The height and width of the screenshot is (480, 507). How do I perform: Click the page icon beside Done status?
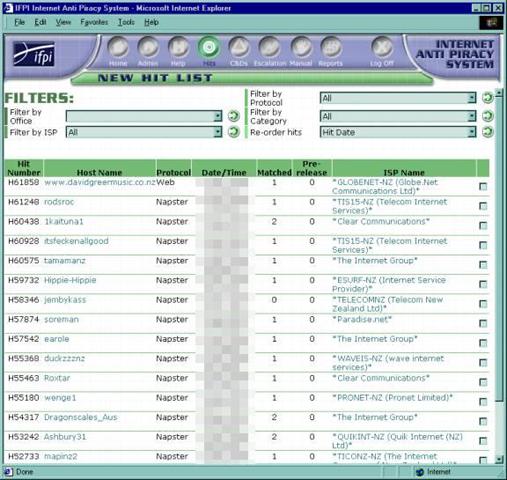tap(8, 472)
